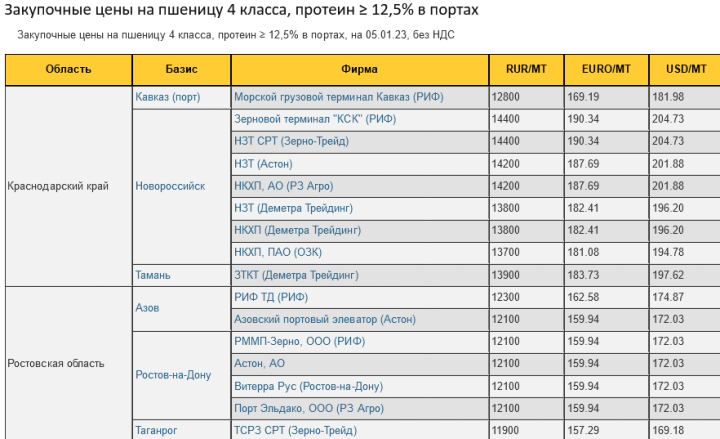
Task: Open Порт Эльдако, ООО (РЗ Агро) link
Action: 307,408
